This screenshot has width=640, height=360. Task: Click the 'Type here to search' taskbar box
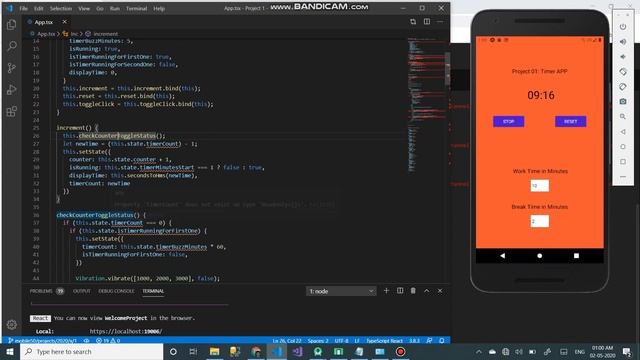coord(92,352)
